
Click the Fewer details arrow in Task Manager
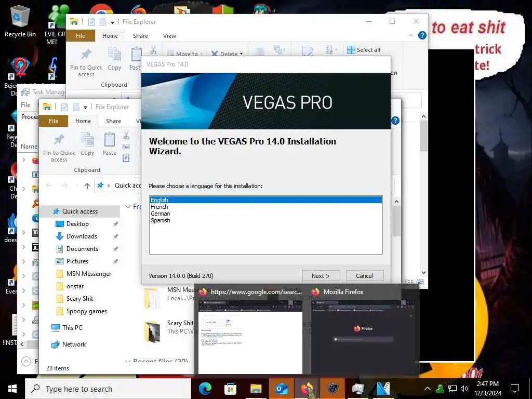pyautogui.click(x=26, y=362)
